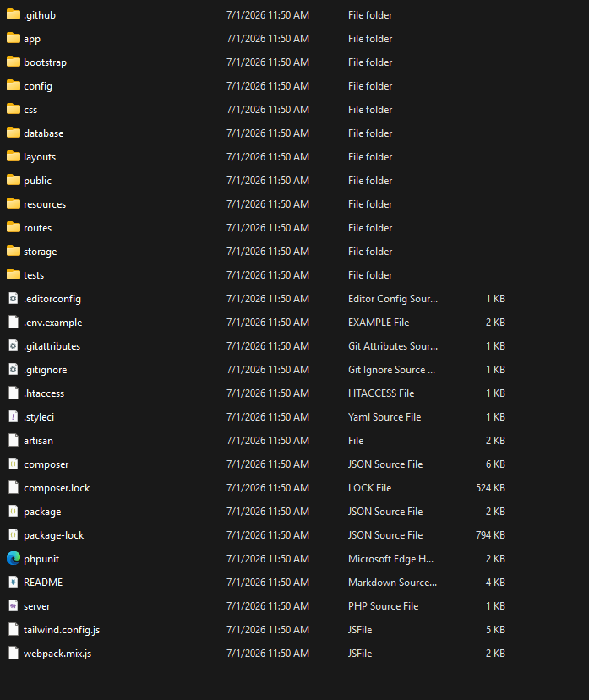This screenshot has width=589, height=700.
Task: Click the artisan file icon
Action: pos(14,440)
